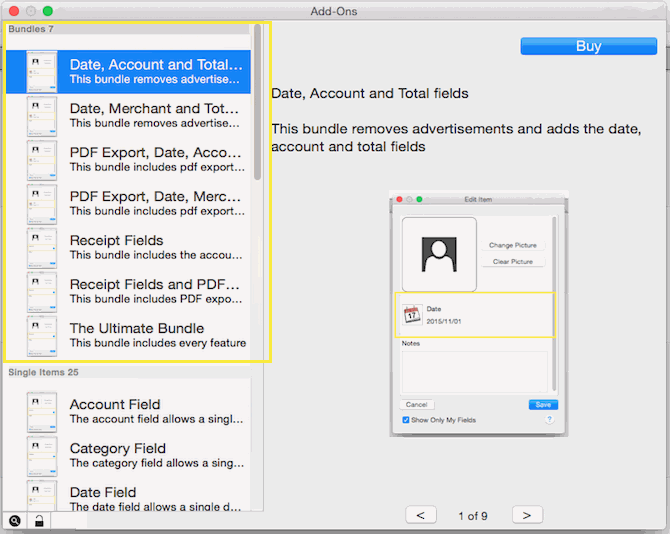
Task: Click the Receipt Fields bundle thumbnail icon
Action: pyautogui.click(x=42, y=248)
